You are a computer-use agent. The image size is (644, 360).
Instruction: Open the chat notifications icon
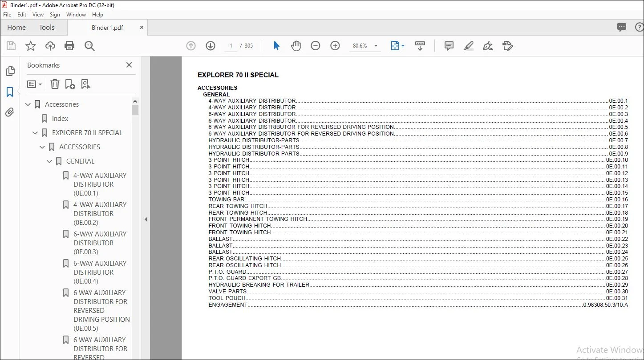click(x=622, y=28)
